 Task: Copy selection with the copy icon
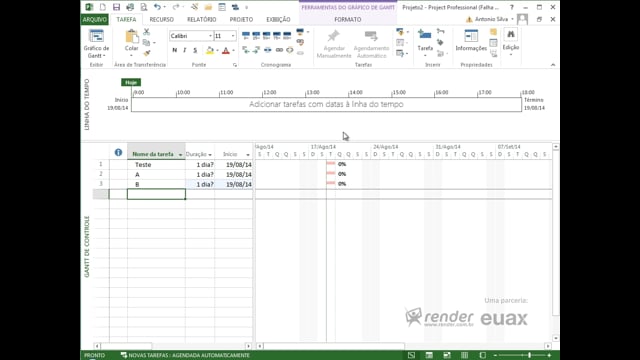click(x=147, y=42)
